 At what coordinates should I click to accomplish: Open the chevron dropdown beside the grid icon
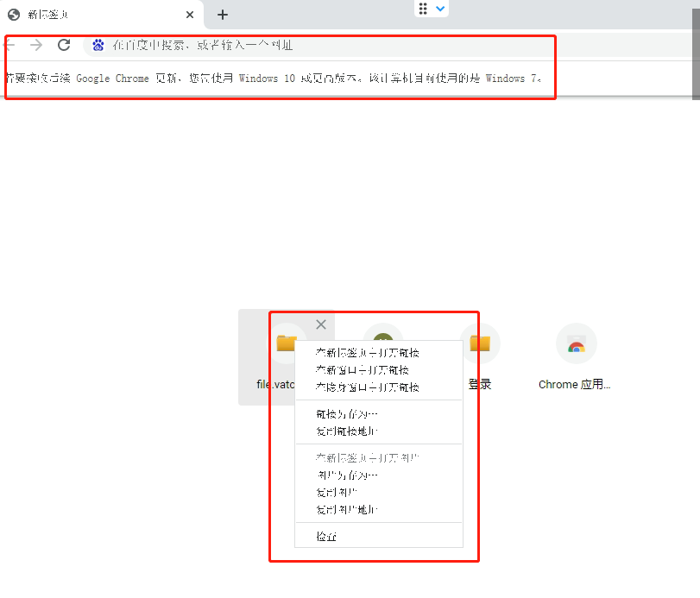441,9
